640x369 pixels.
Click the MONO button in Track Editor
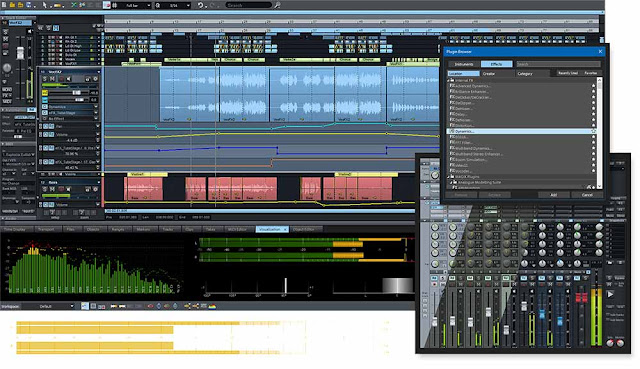pos(7,89)
